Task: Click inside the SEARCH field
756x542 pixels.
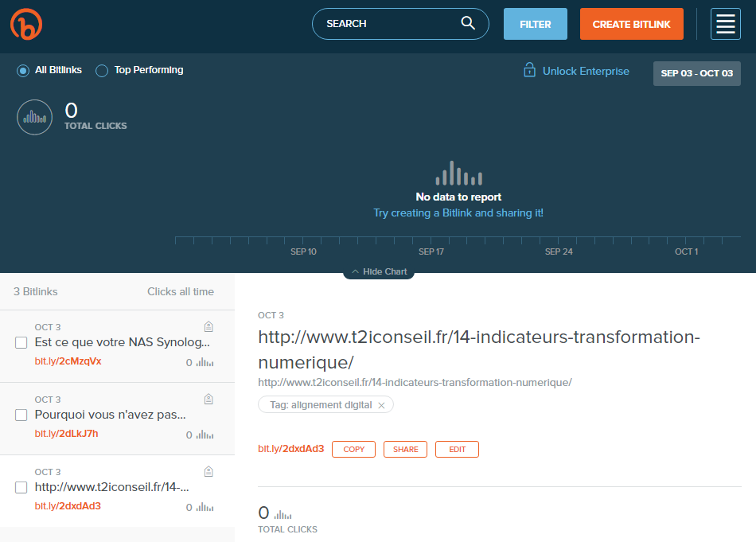Action: pyautogui.click(x=400, y=24)
